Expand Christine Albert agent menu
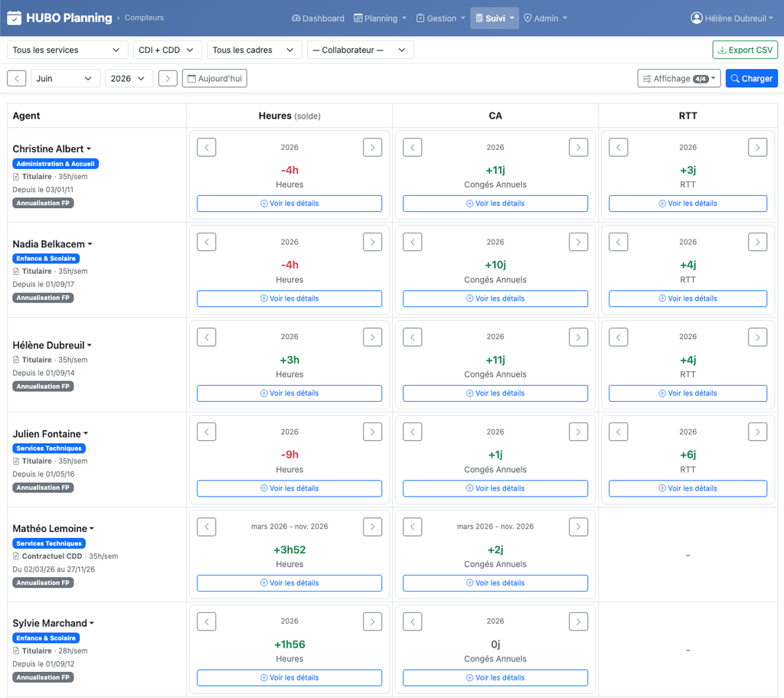This screenshot has width=784, height=698. coord(51,149)
